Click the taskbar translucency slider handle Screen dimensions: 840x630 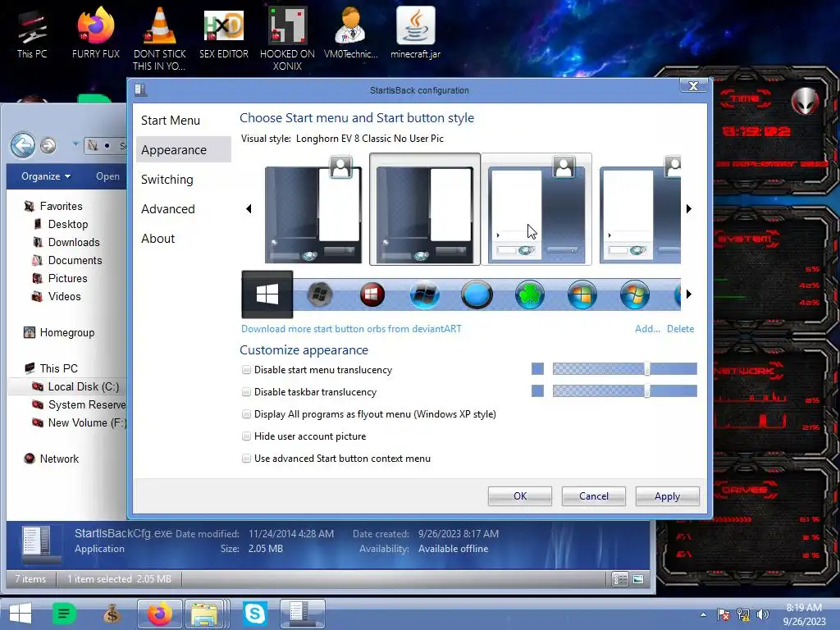647,391
